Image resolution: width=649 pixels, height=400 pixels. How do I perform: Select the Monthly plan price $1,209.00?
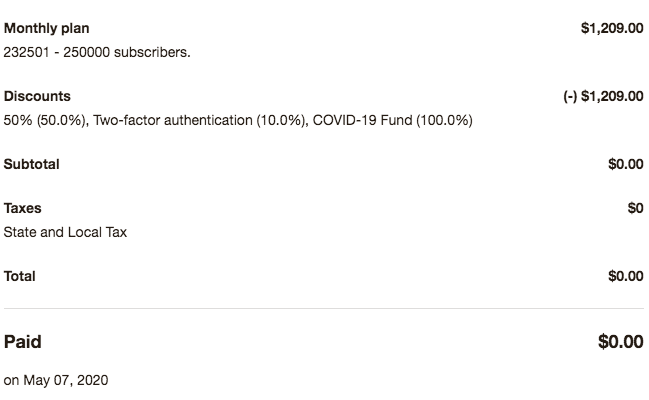[x=612, y=28]
